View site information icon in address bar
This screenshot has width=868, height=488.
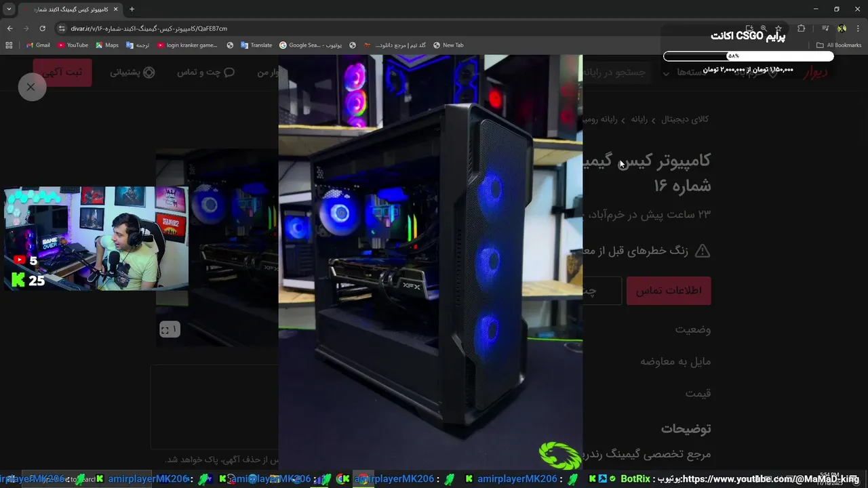(62, 28)
